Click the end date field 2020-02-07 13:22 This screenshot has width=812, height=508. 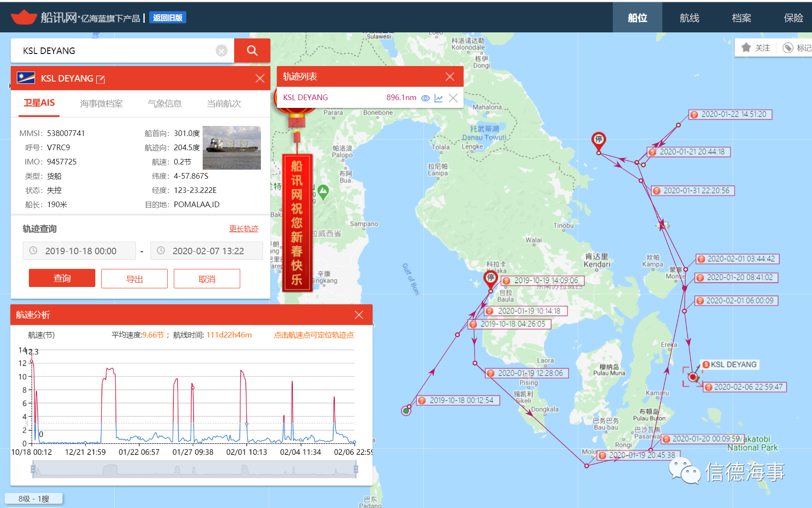[x=207, y=251]
